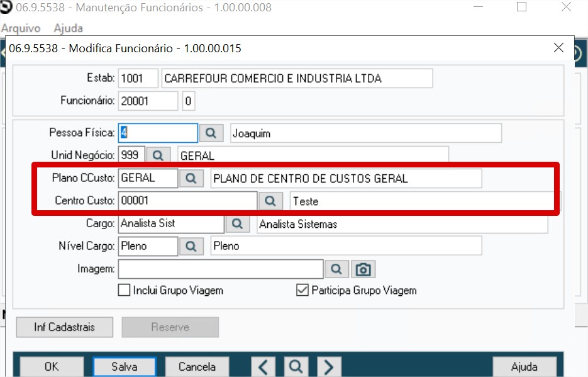Click the Teste description field
Viewport: 588px width, 377px height.
pyautogui.click(x=422, y=201)
